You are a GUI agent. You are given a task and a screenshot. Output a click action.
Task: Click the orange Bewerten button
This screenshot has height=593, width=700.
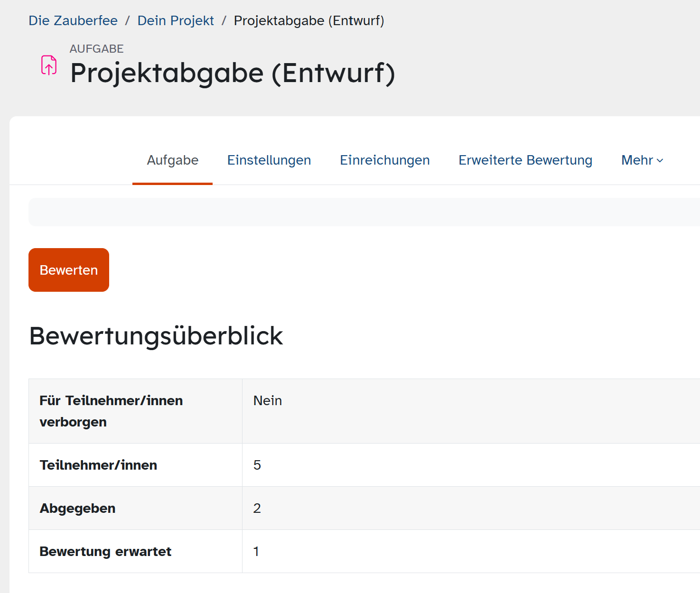[x=69, y=270]
